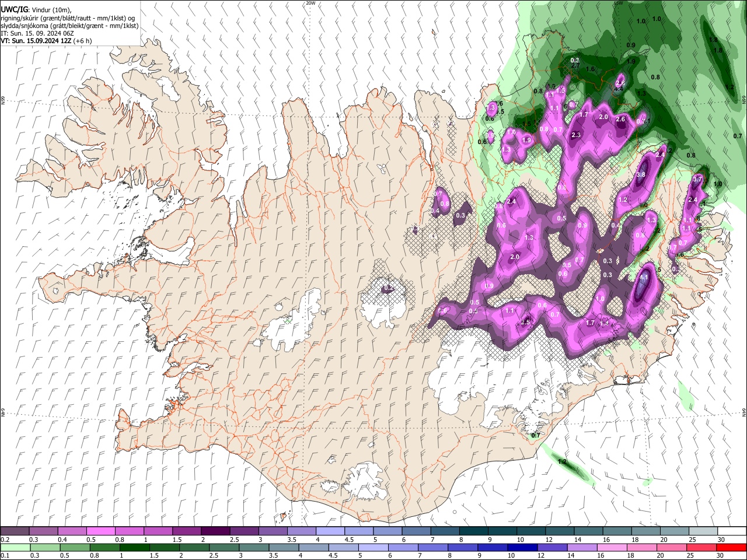Click the '3.8' snowfall value on the map
Viewport: 747px width, 560px height.
[x=641, y=175]
